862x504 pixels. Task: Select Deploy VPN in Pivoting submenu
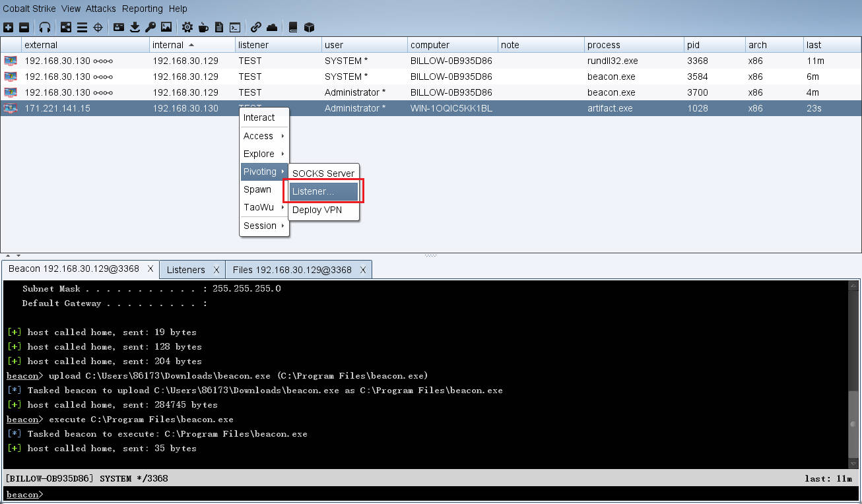pyautogui.click(x=323, y=210)
